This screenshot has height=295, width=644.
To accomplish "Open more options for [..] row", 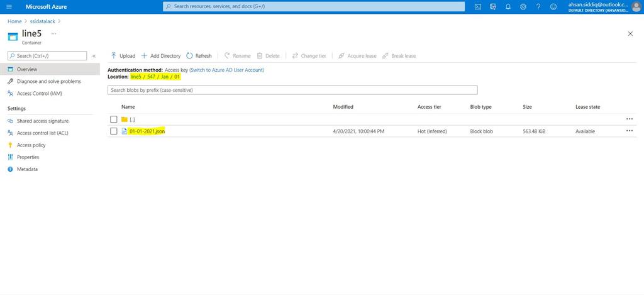I will 629,119.
